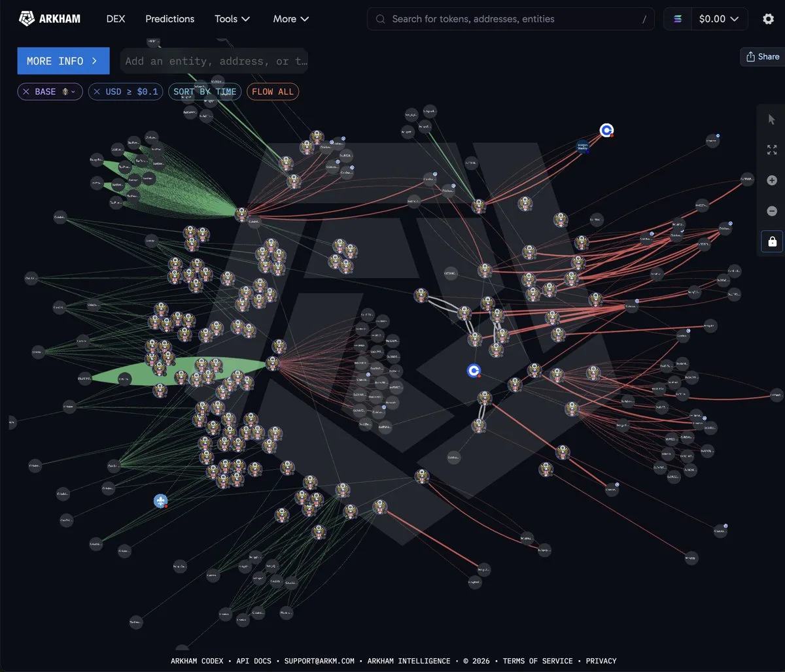Image resolution: width=785 pixels, height=672 pixels.
Task: Toggle the FLOW ALL filter
Action: (x=273, y=92)
